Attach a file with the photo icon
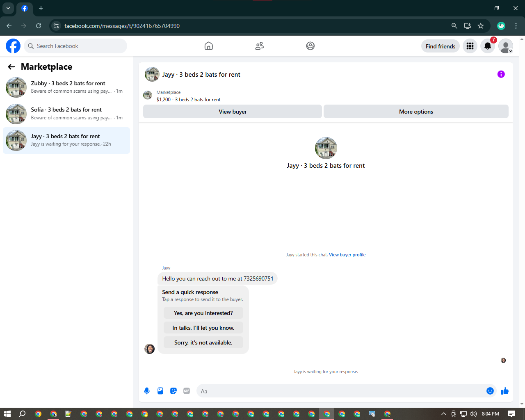525x420 pixels. (x=160, y=391)
